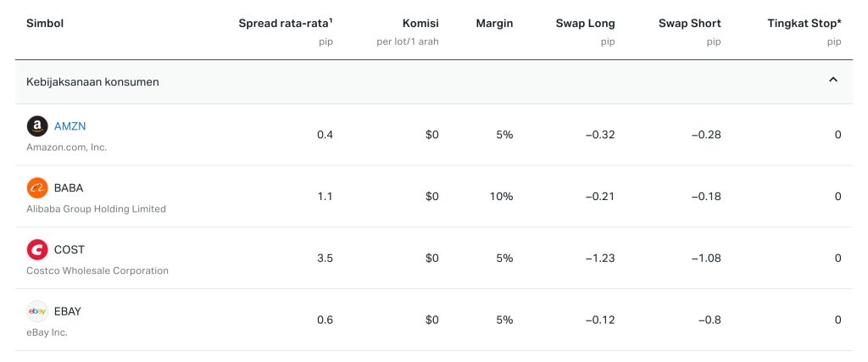Click the Margin column header
Screen dimensions: 868x362
point(493,24)
